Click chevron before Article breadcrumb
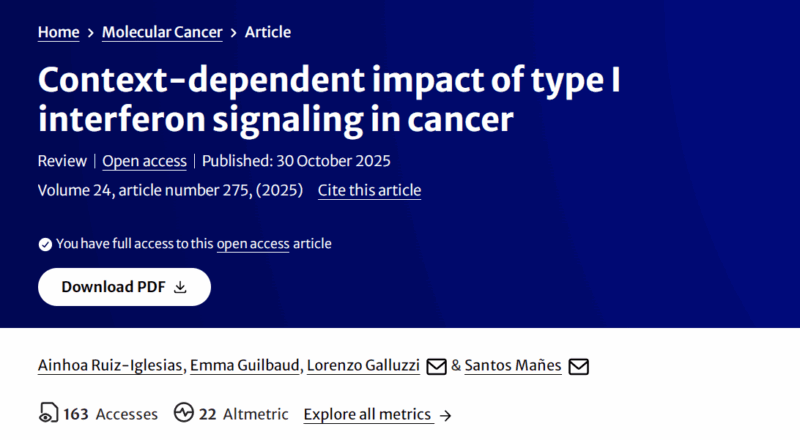The image size is (800, 440). pos(233,33)
